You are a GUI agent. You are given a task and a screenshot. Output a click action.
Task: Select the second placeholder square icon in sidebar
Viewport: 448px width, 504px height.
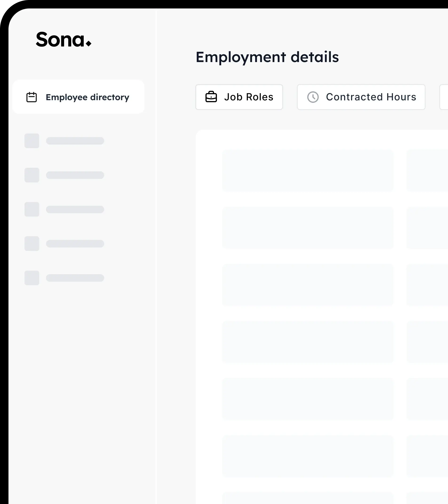coord(32,175)
